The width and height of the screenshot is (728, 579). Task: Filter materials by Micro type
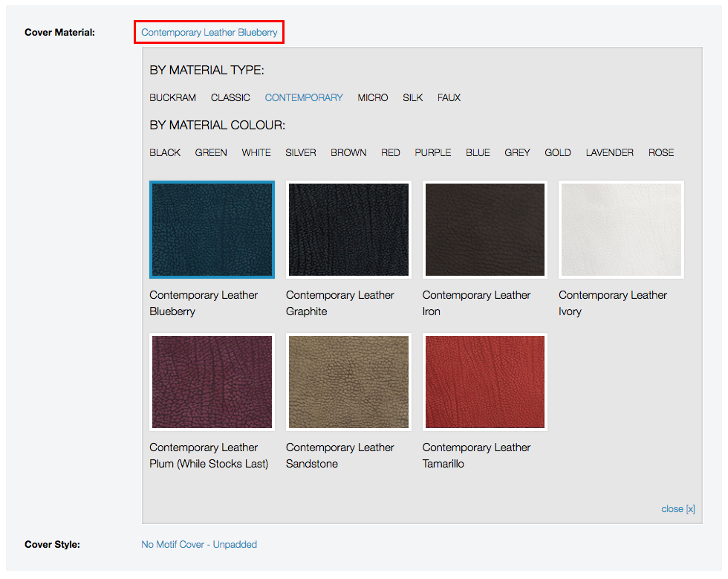pyautogui.click(x=373, y=97)
